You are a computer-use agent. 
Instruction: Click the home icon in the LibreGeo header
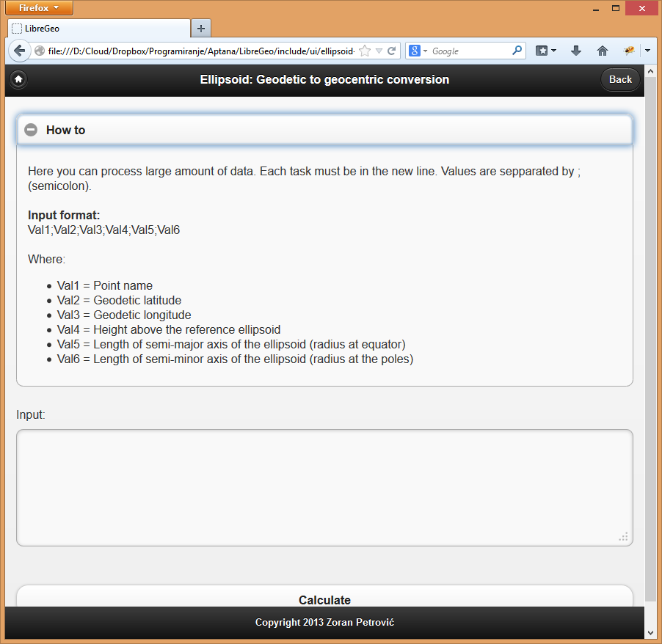[18, 79]
